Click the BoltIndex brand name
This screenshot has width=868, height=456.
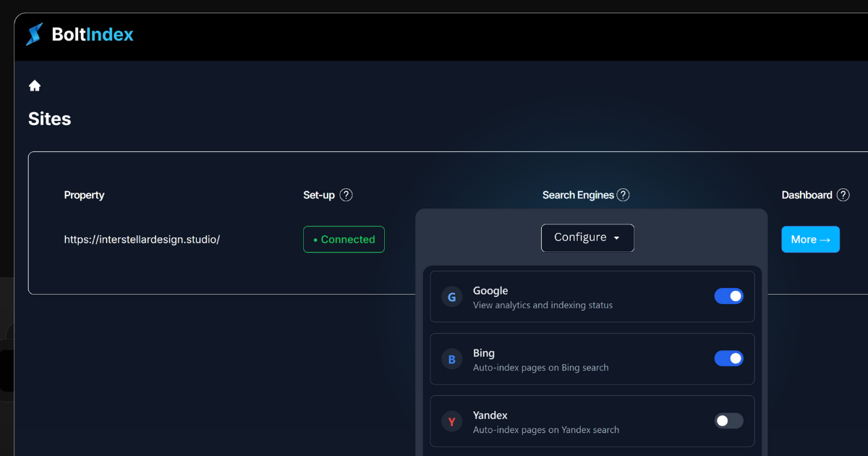tap(93, 34)
